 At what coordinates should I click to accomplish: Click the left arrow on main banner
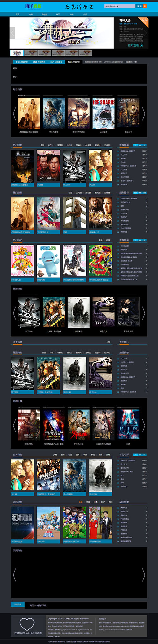[x=12, y=33]
